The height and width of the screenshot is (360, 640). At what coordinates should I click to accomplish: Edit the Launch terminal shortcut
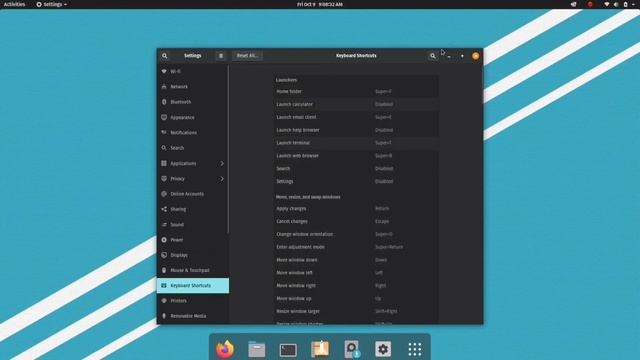pyautogui.click(x=356, y=143)
